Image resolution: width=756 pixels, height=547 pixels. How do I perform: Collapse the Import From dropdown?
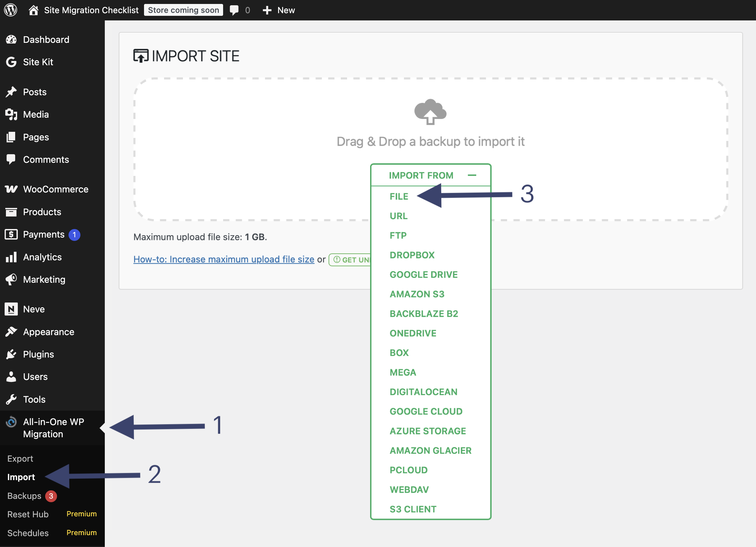(472, 175)
